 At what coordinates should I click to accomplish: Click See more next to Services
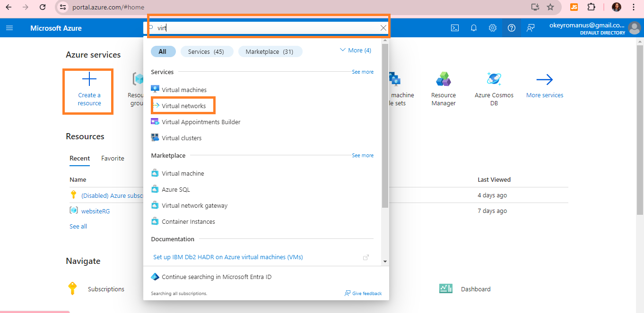tap(363, 72)
